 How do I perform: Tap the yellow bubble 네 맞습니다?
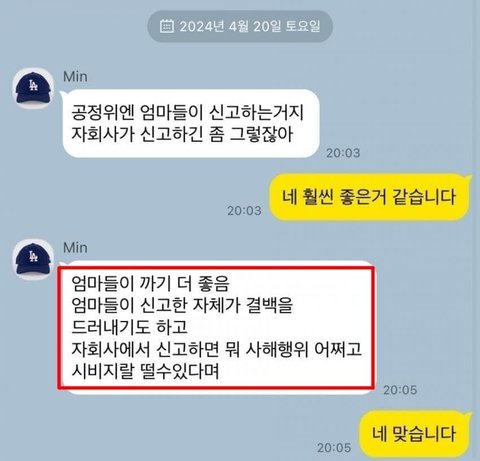[x=414, y=434]
